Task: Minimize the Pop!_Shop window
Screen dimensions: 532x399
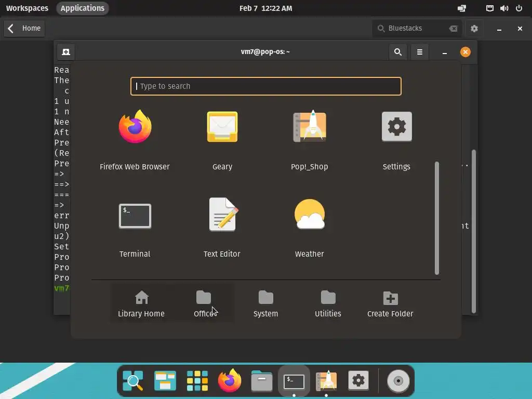Action: (499, 29)
